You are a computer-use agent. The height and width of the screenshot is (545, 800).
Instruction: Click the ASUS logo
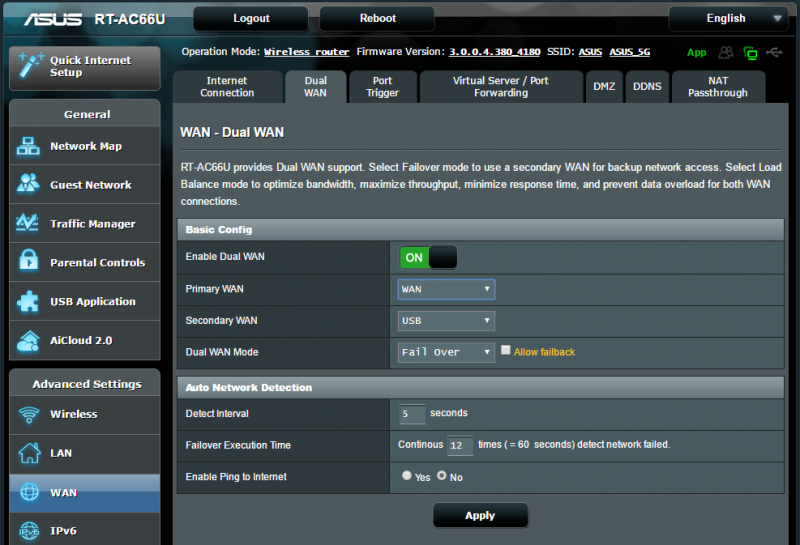[53, 19]
